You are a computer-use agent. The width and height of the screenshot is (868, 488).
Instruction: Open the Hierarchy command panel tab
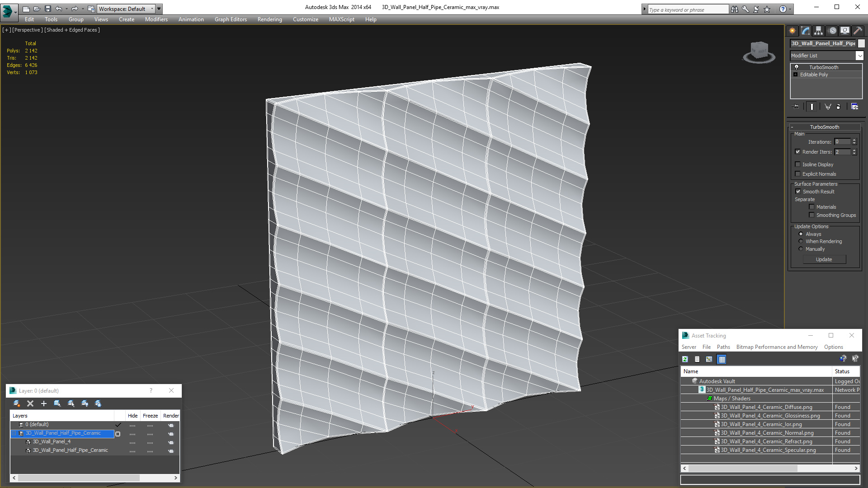[818, 31]
